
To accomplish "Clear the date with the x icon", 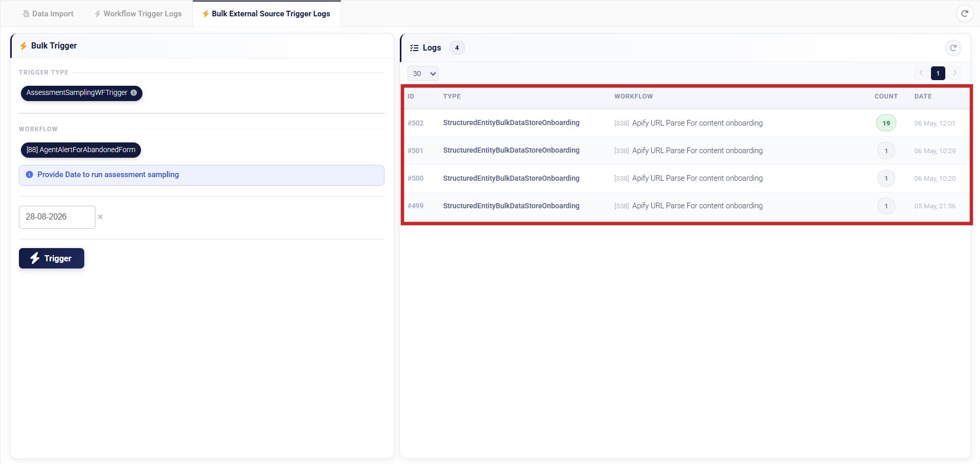I will pyautogui.click(x=101, y=217).
